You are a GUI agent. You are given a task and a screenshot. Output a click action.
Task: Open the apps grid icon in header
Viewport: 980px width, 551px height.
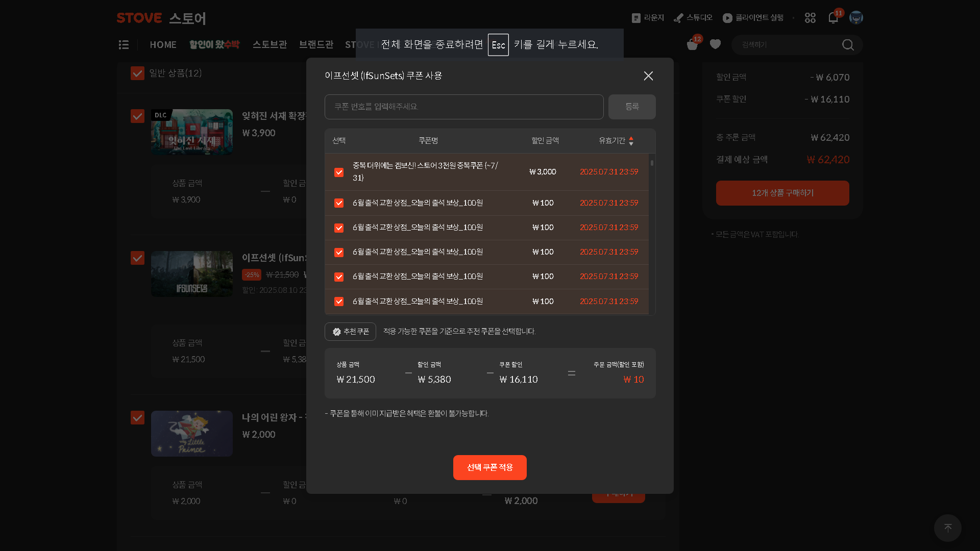coord(810,18)
